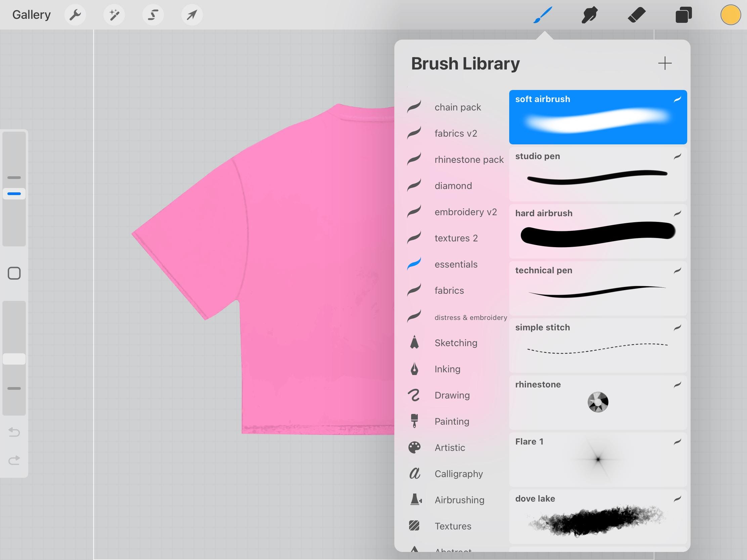The height and width of the screenshot is (560, 747).
Task: Activate the Selection tool
Action: click(x=153, y=15)
